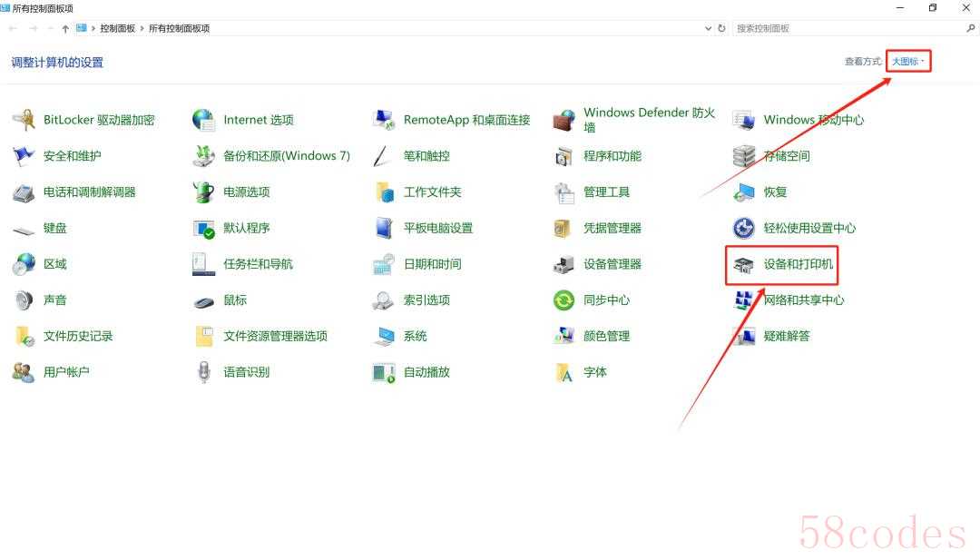Click the 程序和功能 link text
This screenshot has height=560, width=980.
612,156
